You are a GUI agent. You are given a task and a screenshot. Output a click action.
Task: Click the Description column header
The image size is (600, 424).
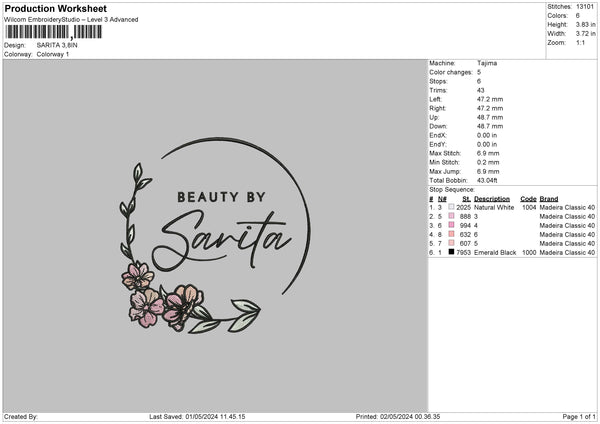[x=493, y=198]
